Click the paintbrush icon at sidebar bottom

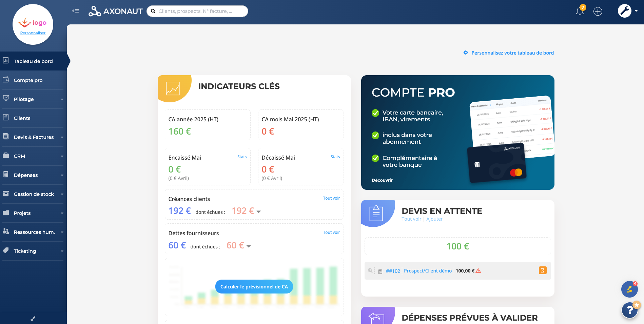tap(33, 318)
